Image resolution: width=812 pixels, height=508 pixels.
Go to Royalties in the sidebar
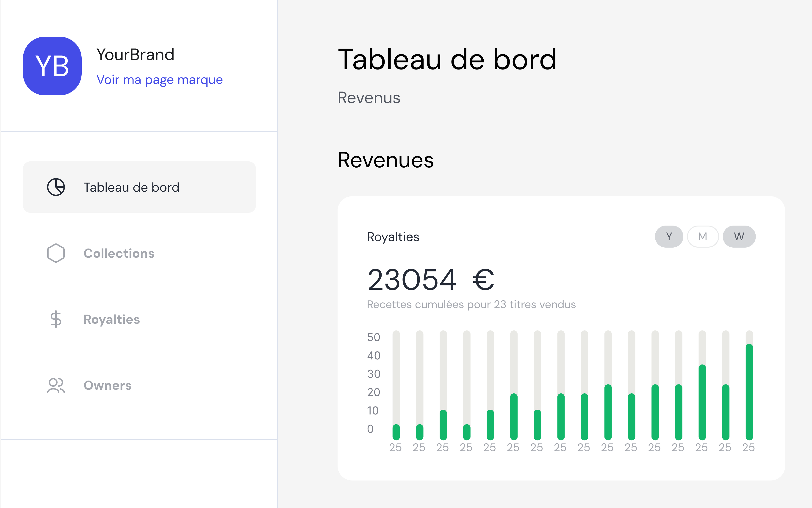112,319
